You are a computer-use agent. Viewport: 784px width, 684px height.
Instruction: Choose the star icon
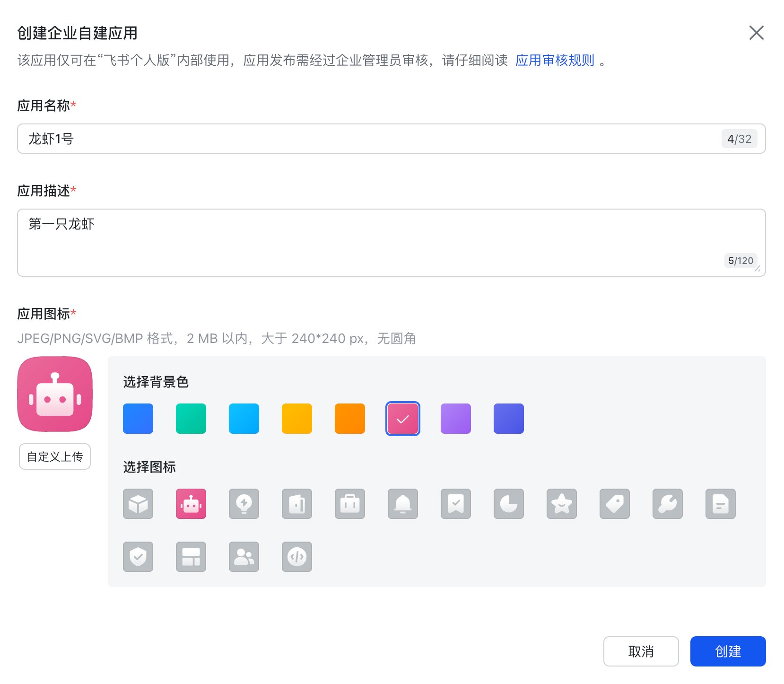pos(562,504)
